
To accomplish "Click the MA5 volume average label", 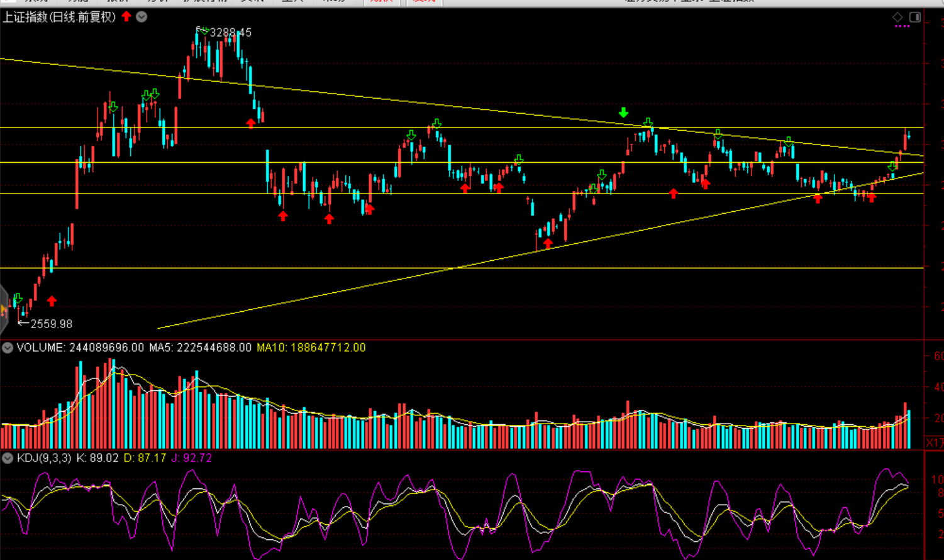I will click(200, 348).
